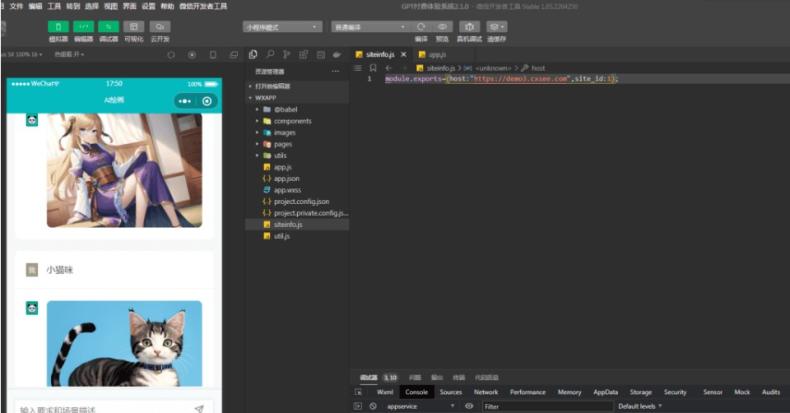Switch to the Network tab
This screenshot has height=413, width=790.
point(486,392)
